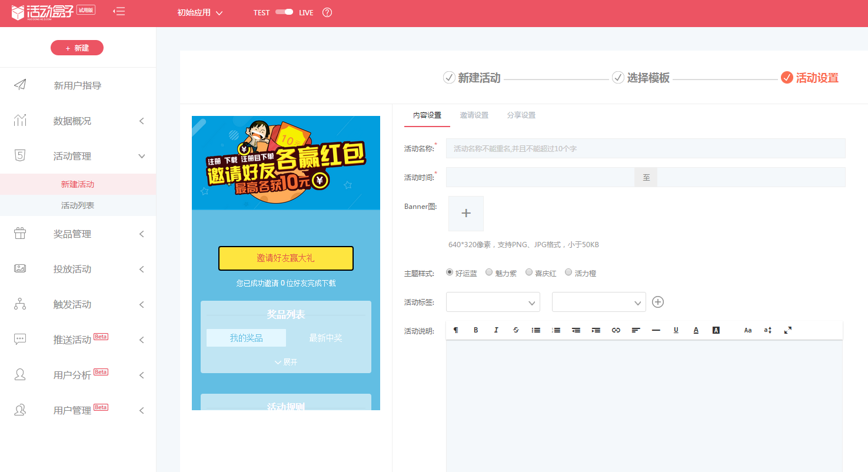Insert a hyperlink using the link icon
The width and height of the screenshot is (868, 472).
tap(616, 330)
